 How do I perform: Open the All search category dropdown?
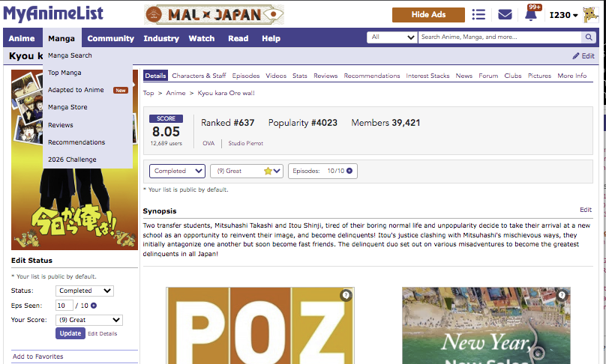[392, 37]
